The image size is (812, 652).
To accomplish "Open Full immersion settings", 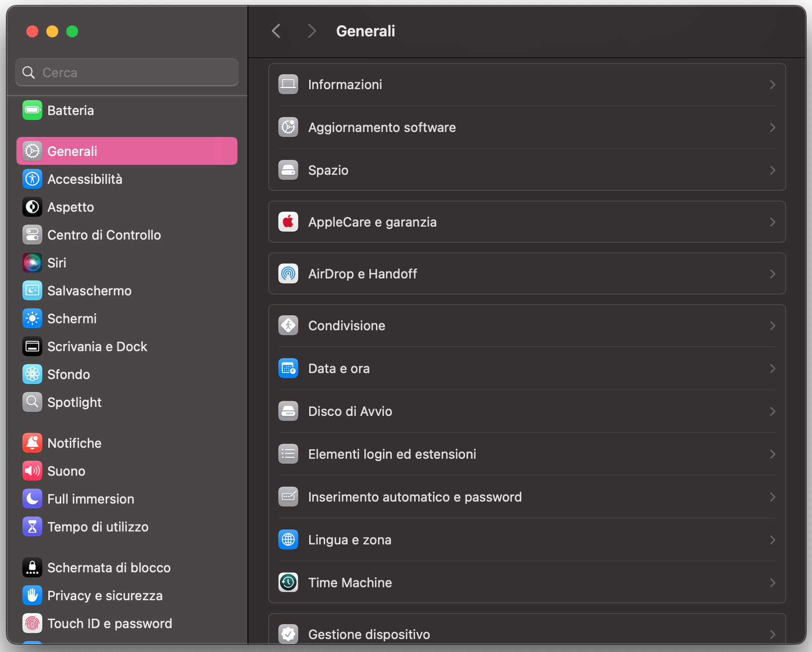I will click(91, 499).
